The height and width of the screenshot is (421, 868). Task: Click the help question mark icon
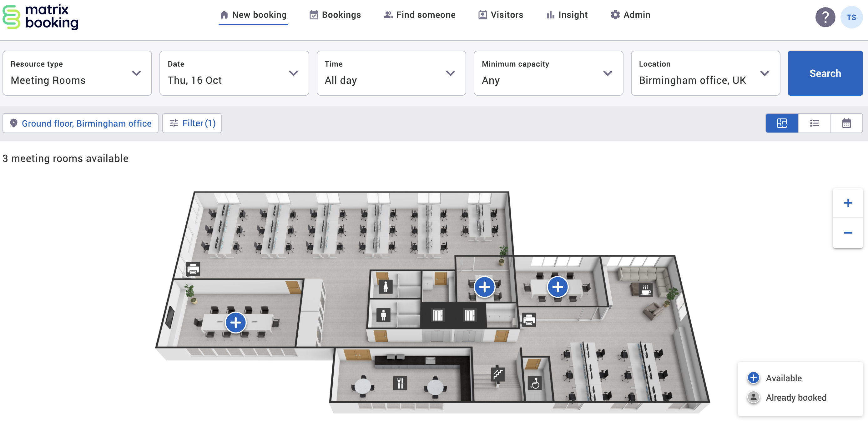tap(825, 17)
